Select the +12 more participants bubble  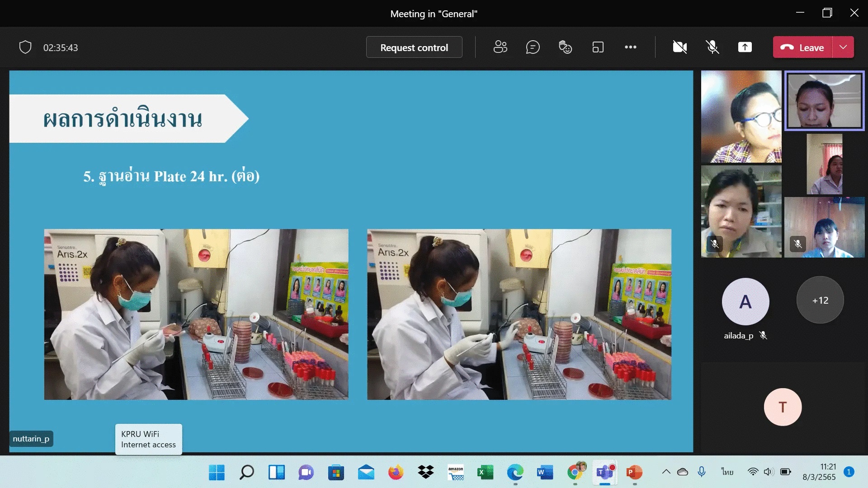[820, 300]
